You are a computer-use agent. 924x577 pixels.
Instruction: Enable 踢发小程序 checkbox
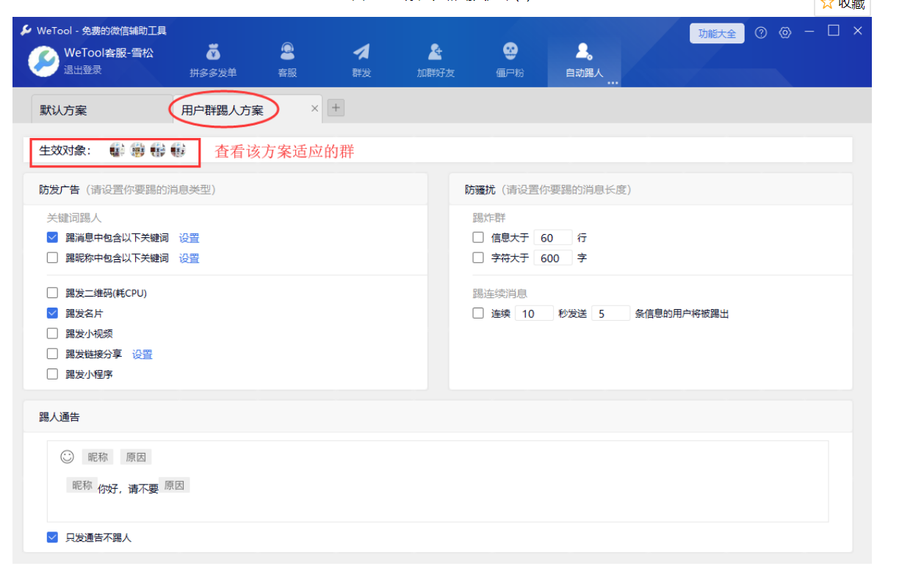pos(52,374)
